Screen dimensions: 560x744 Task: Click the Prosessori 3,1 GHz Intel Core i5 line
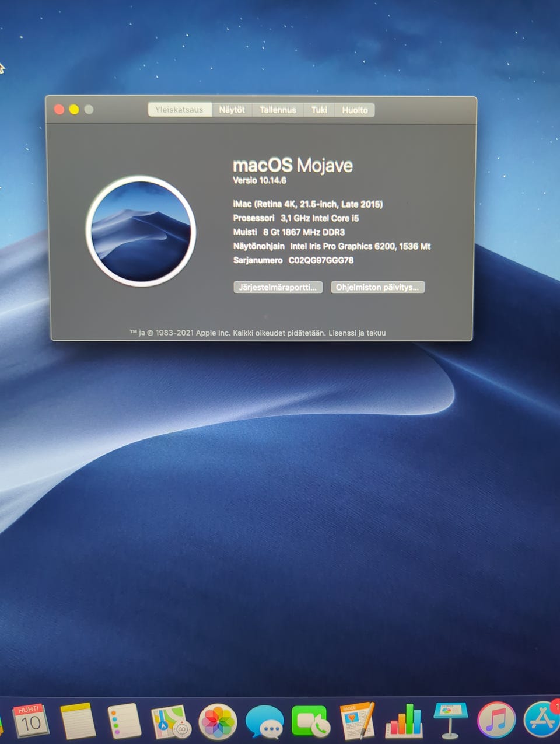point(296,218)
